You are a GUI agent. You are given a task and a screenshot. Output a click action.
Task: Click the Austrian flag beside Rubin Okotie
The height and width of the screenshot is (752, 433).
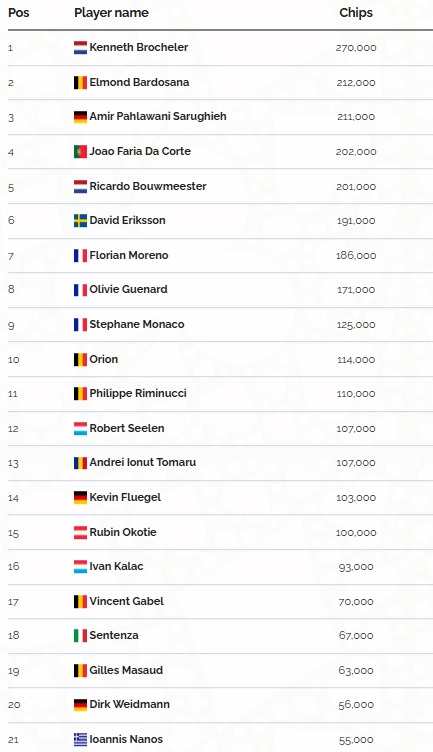coord(81,532)
